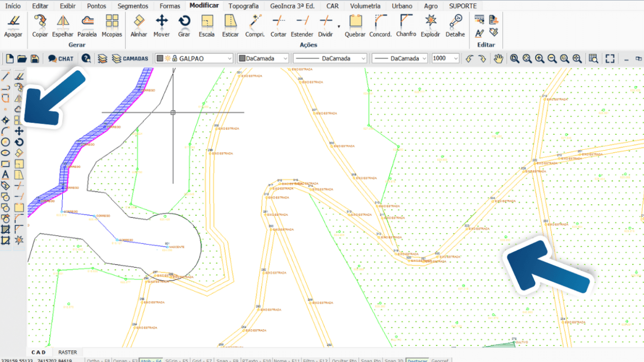Open the DaCamada line weight dropdown
This screenshot has width=644, height=362.
[x=399, y=58]
